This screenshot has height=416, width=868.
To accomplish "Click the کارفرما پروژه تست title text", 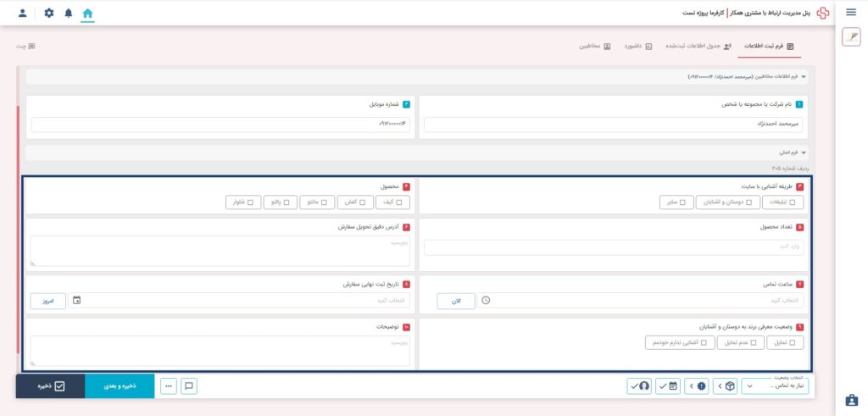I will tap(704, 13).
